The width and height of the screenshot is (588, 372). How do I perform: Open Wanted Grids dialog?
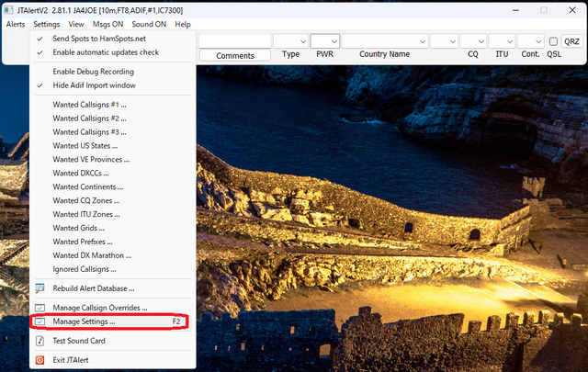(x=112, y=228)
